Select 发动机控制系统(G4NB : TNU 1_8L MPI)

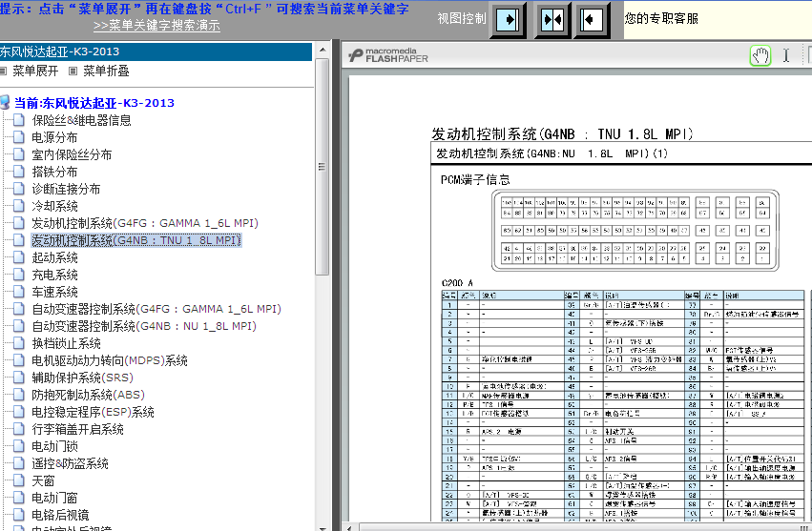point(136,240)
